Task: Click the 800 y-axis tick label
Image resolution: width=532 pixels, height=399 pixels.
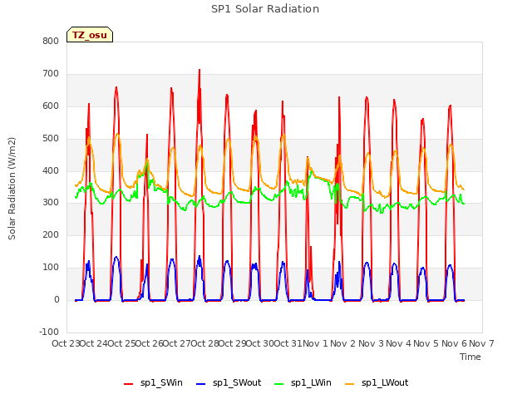Action: [51, 41]
